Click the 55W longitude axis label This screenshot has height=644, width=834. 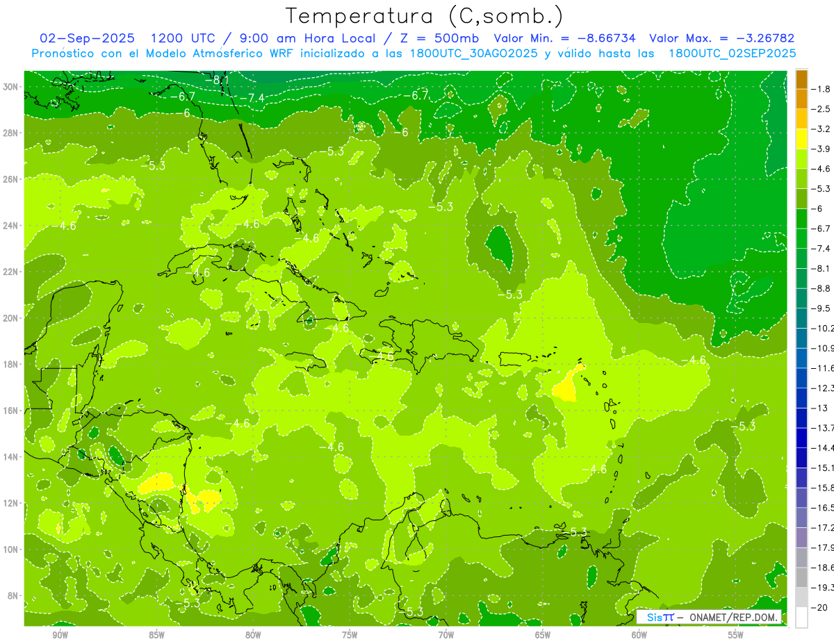[x=736, y=636]
